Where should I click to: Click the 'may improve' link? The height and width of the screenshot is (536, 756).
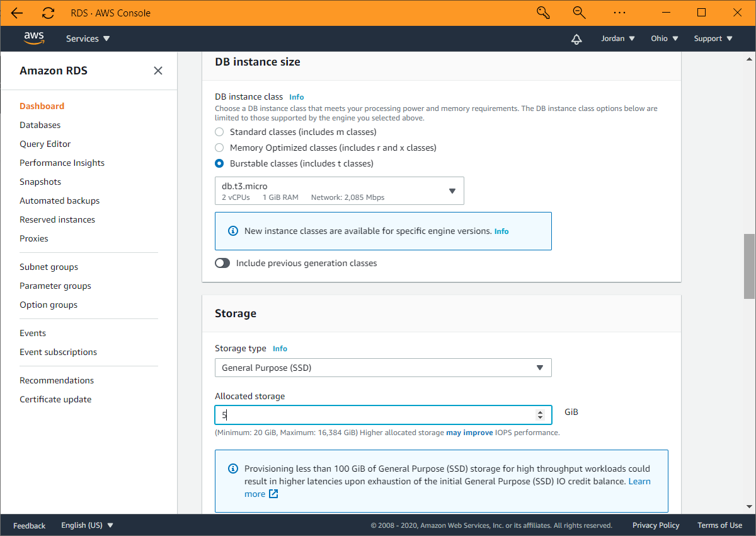469,433
